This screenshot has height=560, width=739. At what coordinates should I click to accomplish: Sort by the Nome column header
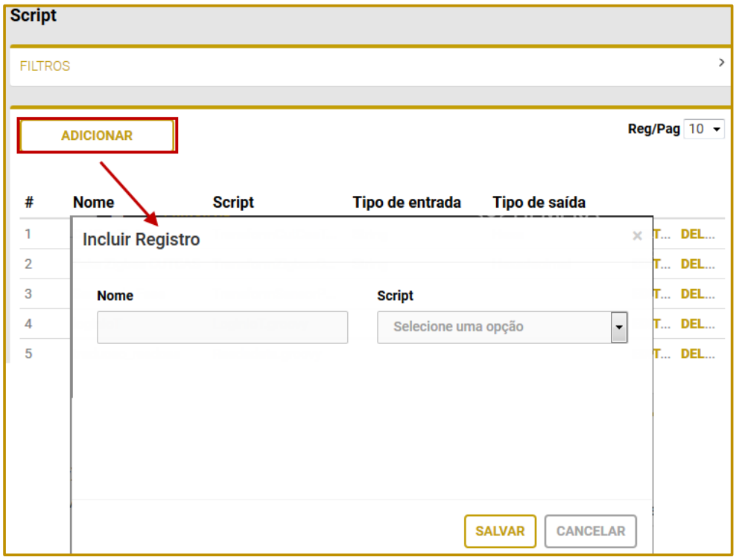click(93, 203)
